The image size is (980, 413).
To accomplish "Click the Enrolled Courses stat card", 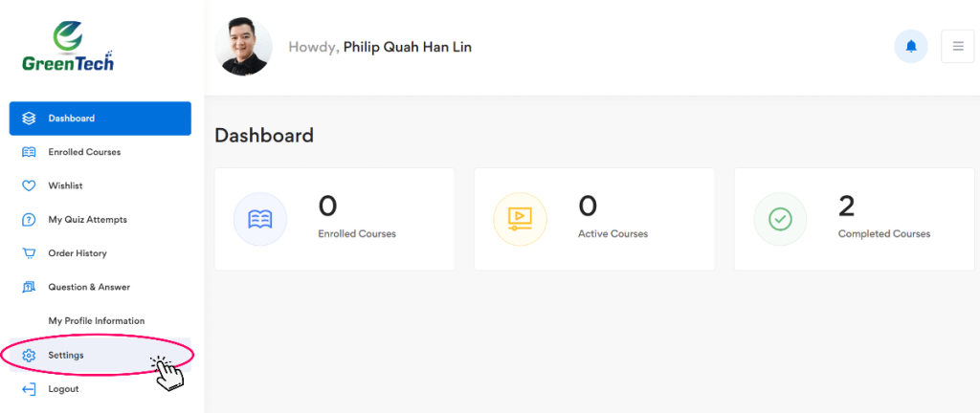I will 334,219.
